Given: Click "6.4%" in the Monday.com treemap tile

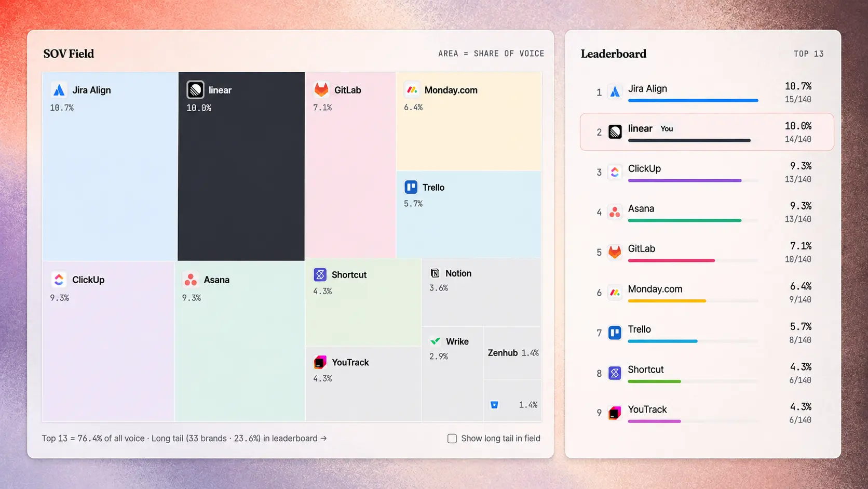Looking at the screenshot, I should (413, 108).
